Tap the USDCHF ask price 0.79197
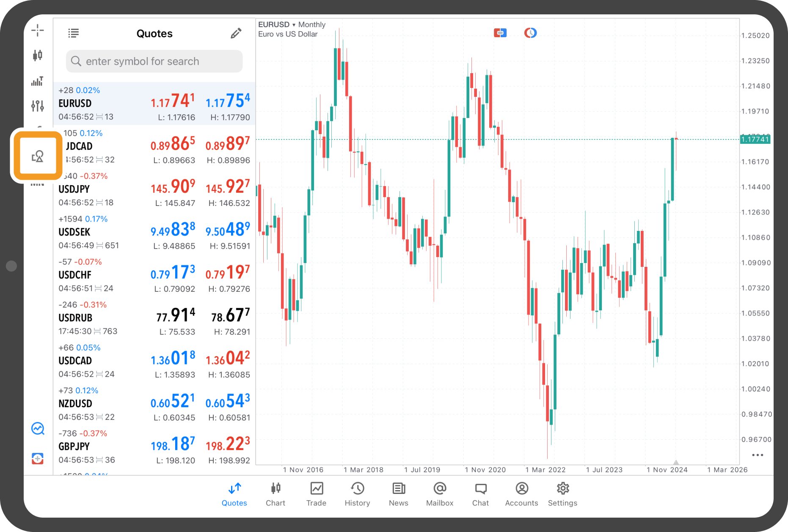This screenshot has width=788, height=532. click(x=228, y=273)
